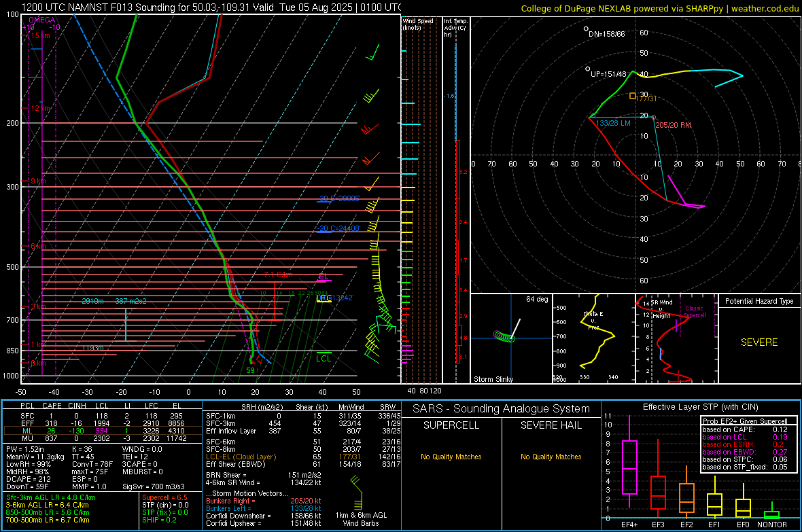Click the 177/31 cloud-layer wind label

pyautogui.click(x=646, y=99)
